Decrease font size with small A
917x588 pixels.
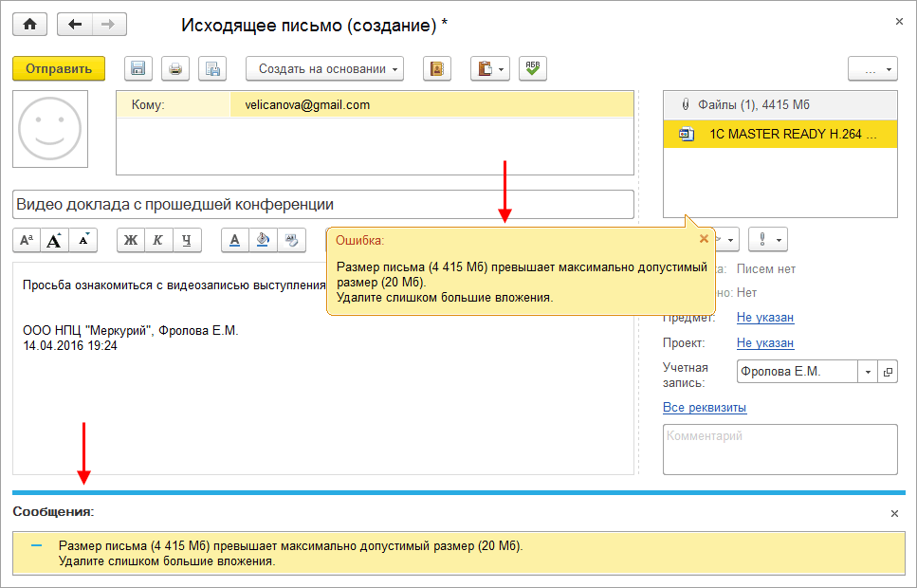point(83,240)
